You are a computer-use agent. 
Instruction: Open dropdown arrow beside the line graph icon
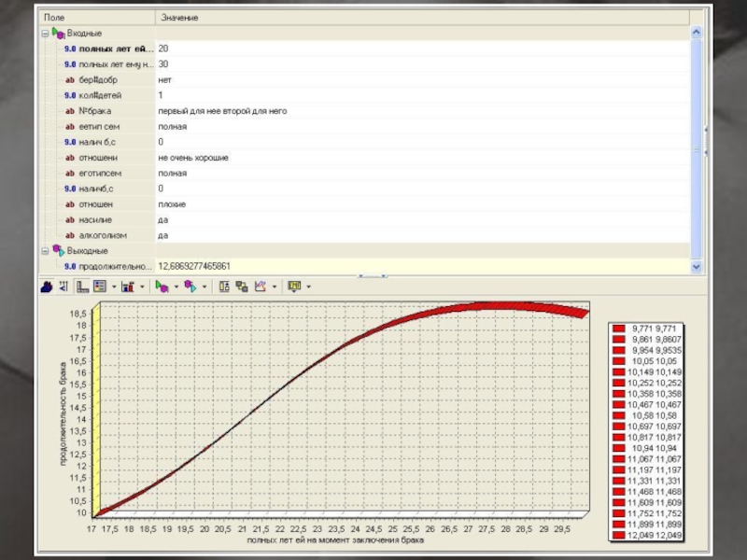point(275,287)
